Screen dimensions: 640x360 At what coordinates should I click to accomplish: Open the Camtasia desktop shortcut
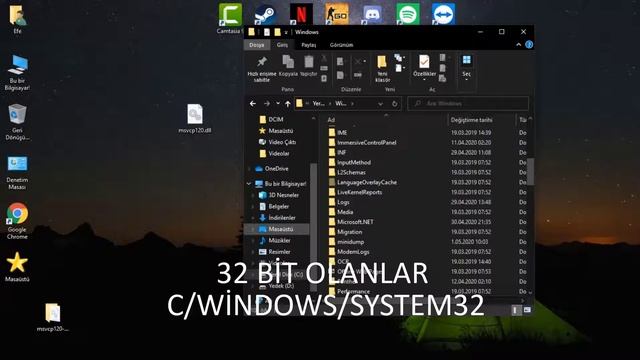click(230, 18)
